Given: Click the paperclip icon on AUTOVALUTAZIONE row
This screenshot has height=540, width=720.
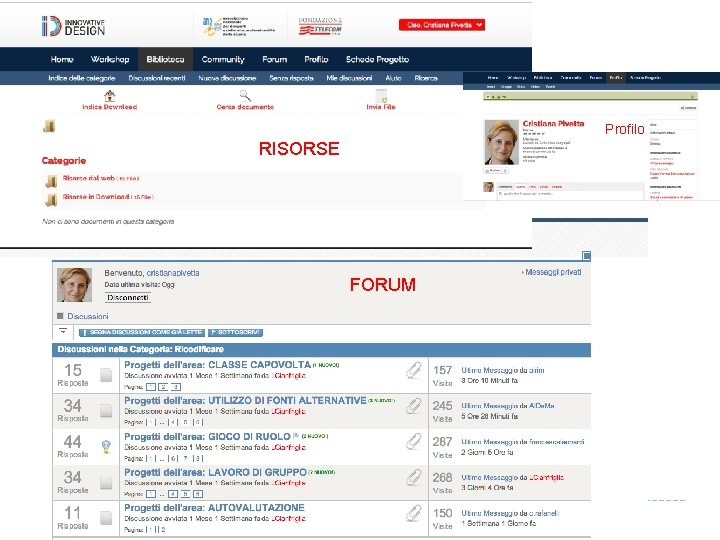Looking at the screenshot, I should pyautogui.click(x=414, y=513).
